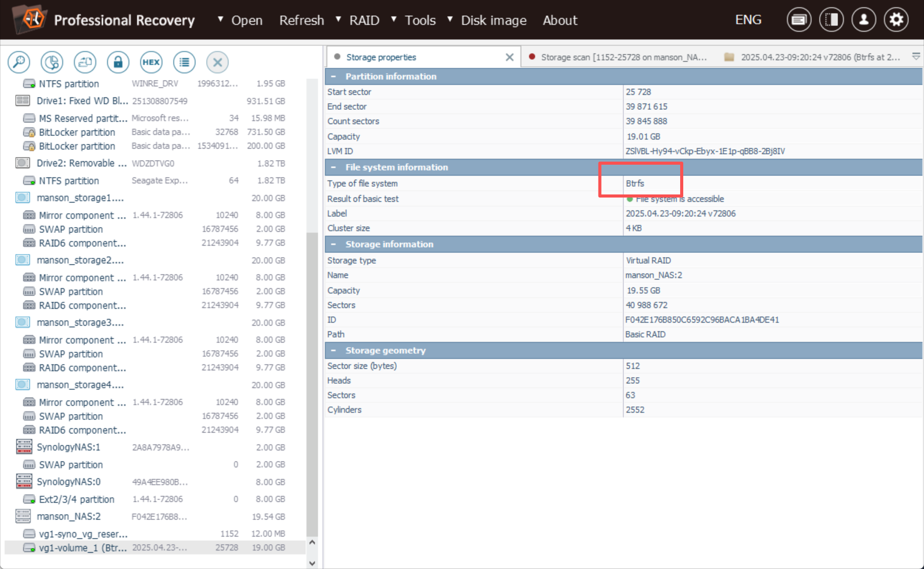Collapse the Storage geometry section
This screenshot has height=569, width=924.
[x=334, y=350]
